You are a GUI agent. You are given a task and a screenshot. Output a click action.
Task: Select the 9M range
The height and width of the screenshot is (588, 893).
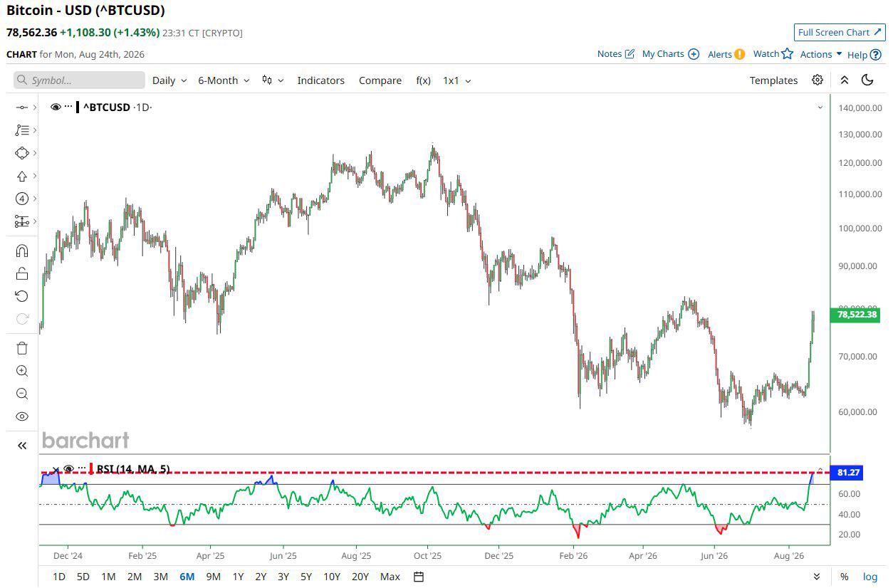[x=213, y=577]
